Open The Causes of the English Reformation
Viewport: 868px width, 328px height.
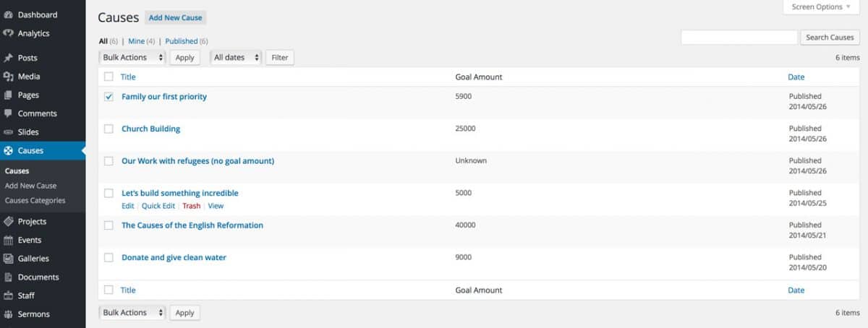click(192, 225)
